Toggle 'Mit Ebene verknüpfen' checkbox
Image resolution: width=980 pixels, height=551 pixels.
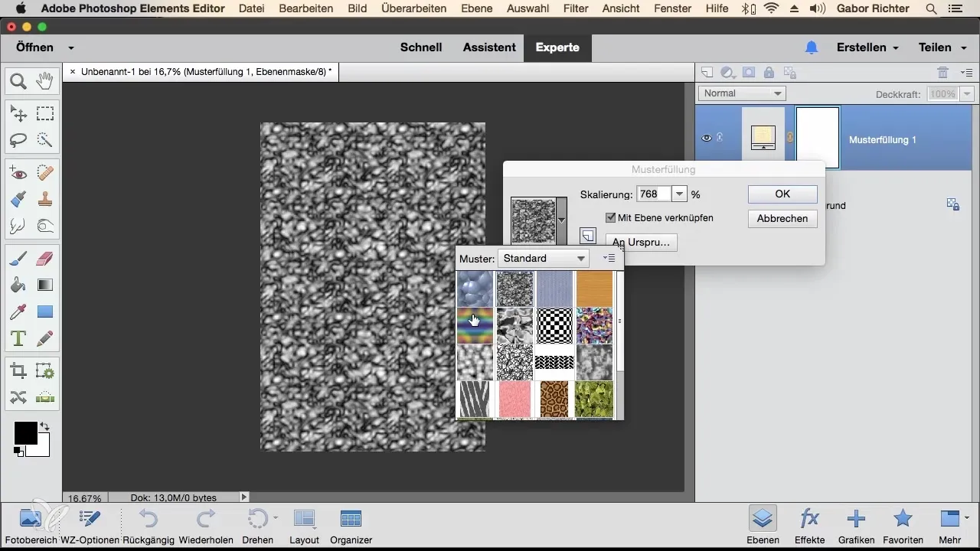(610, 218)
